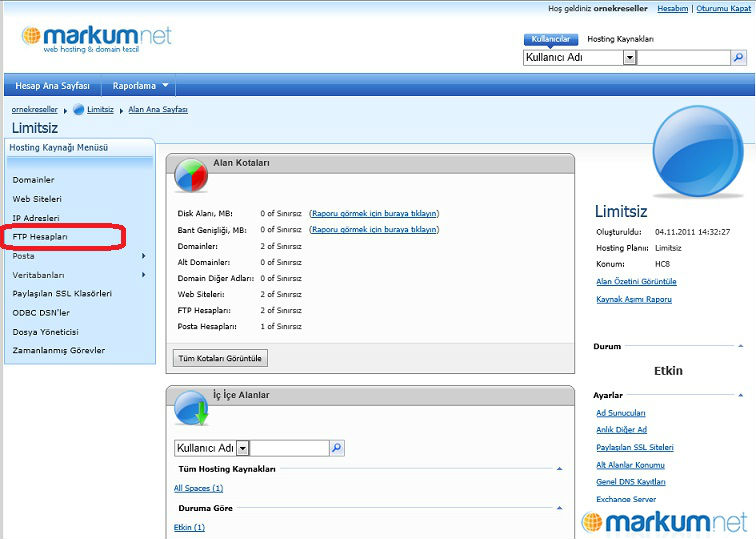Image resolution: width=756 pixels, height=539 pixels.
Task: Select the Kullanıcılar tab
Action: point(551,39)
